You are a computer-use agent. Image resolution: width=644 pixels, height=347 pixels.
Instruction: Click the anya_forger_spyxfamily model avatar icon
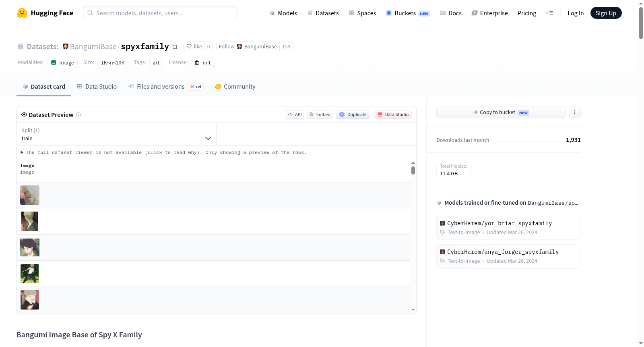(442, 252)
